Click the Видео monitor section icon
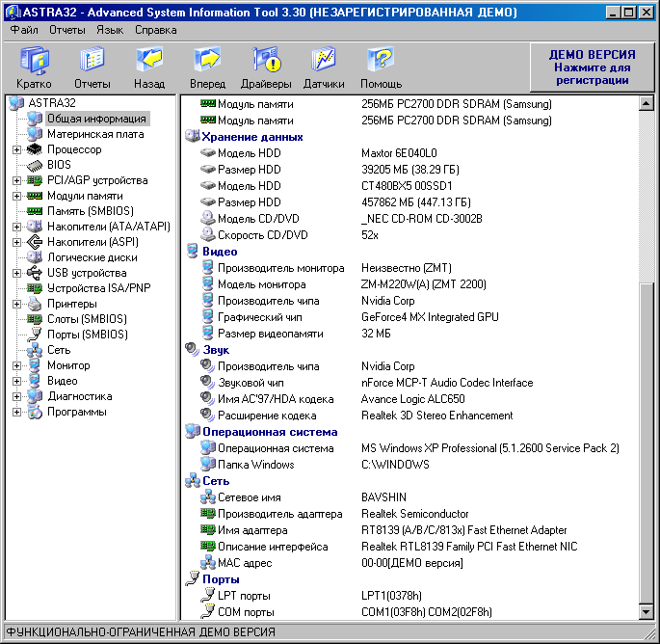The height and width of the screenshot is (644, 660). coord(193,251)
